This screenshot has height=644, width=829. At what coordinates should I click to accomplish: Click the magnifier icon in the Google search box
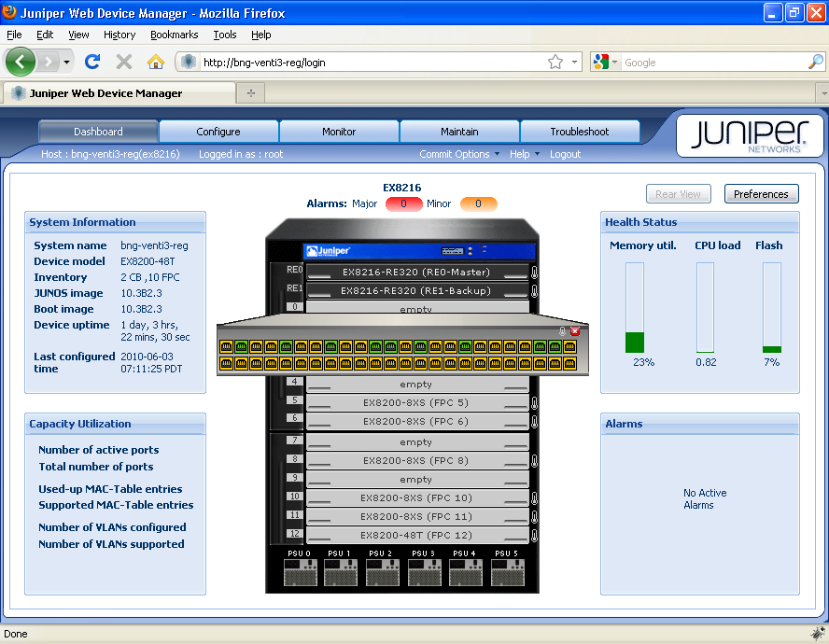(x=816, y=62)
